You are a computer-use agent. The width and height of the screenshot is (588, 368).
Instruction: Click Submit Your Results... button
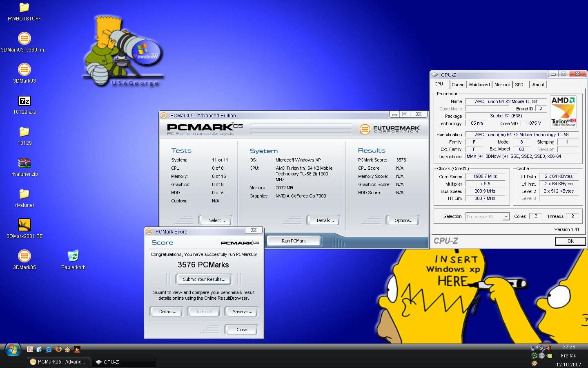pyautogui.click(x=204, y=279)
